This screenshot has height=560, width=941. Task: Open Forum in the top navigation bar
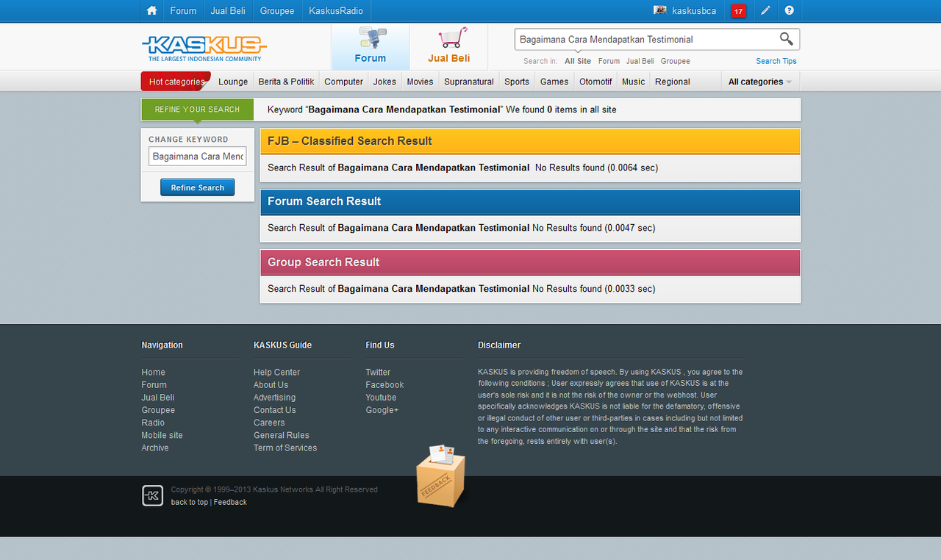[x=183, y=11]
